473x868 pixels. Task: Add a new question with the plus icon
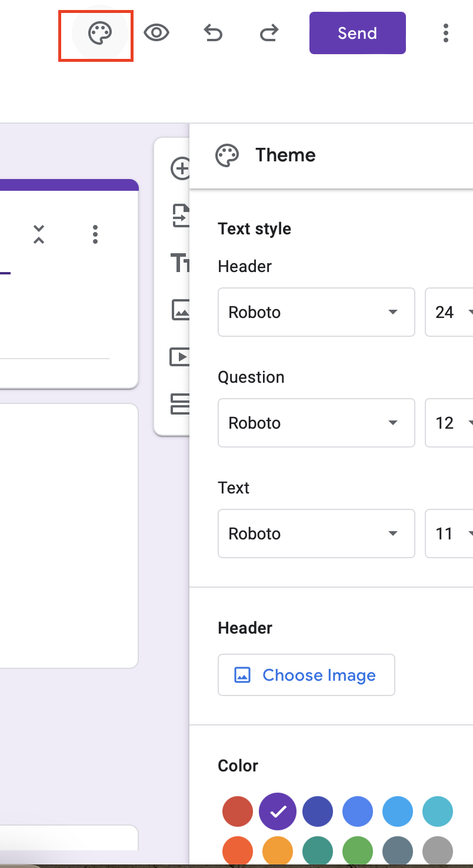182,169
